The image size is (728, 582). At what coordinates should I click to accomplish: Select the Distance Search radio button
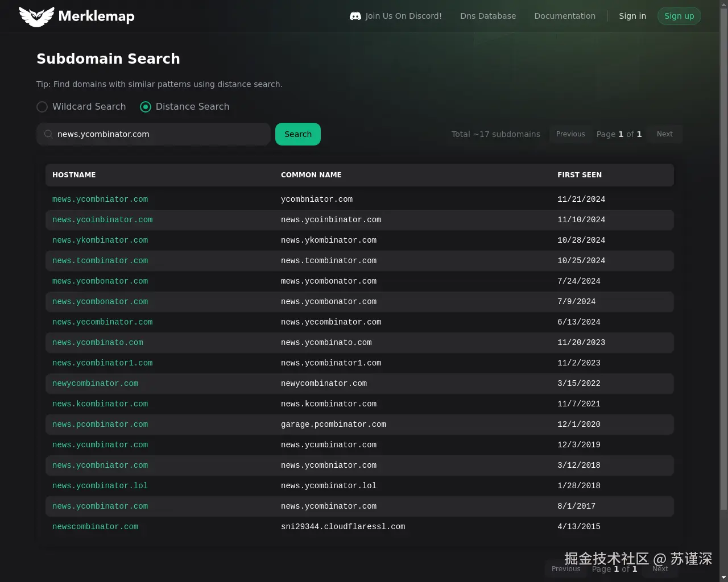coord(146,107)
